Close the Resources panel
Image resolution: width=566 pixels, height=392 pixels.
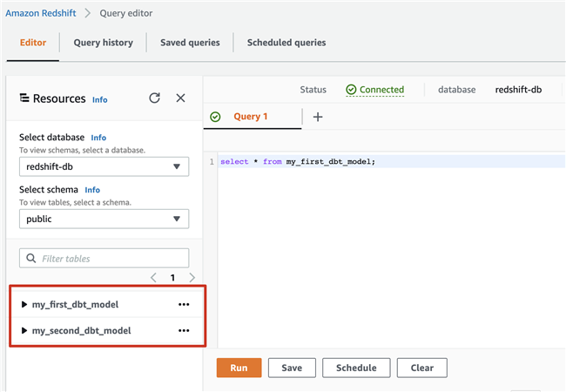click(x=180, y=98)
